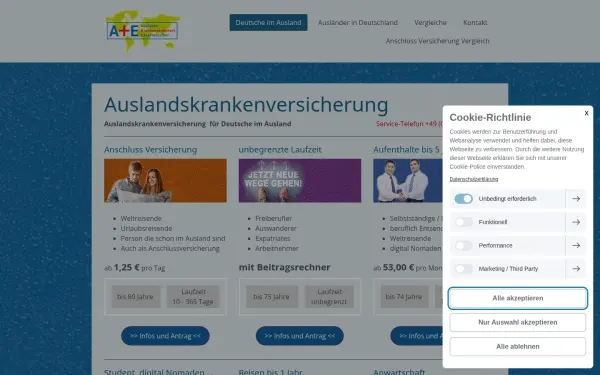The image size is (600, 375).
Task: Expand Funktionell details arrow
Action: click(x=576, y=222)
